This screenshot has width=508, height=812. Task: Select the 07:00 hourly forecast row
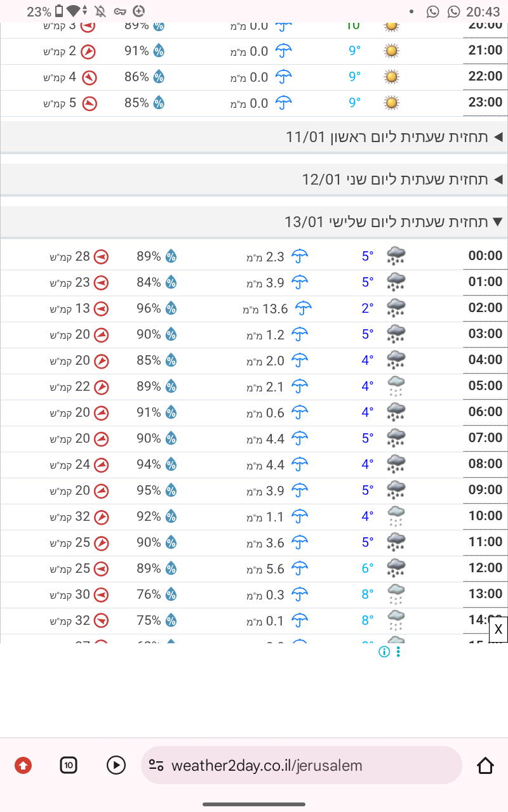pyautogui.click(x=254, y=438)
